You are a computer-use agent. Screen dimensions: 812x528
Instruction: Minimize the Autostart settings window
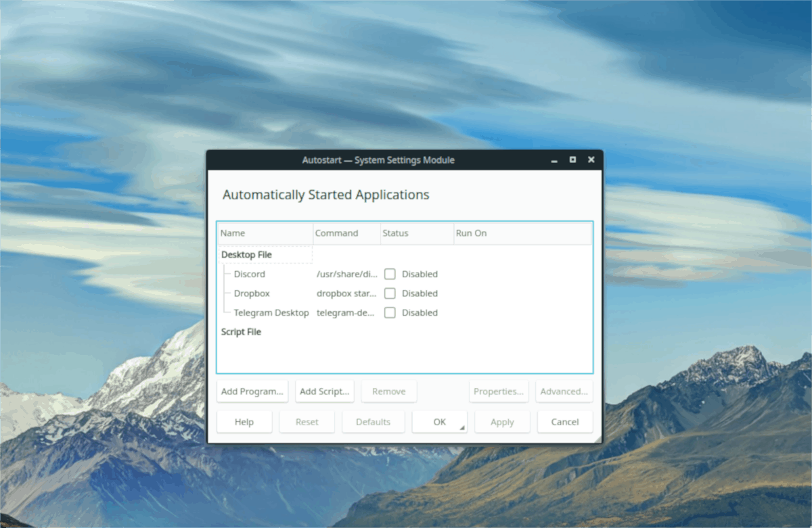[x=554, y=160]
